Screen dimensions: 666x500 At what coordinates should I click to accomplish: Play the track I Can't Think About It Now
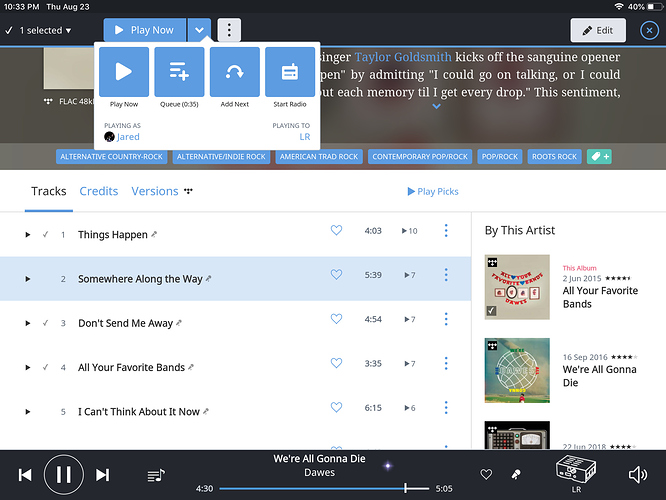[x=28, y=412]
